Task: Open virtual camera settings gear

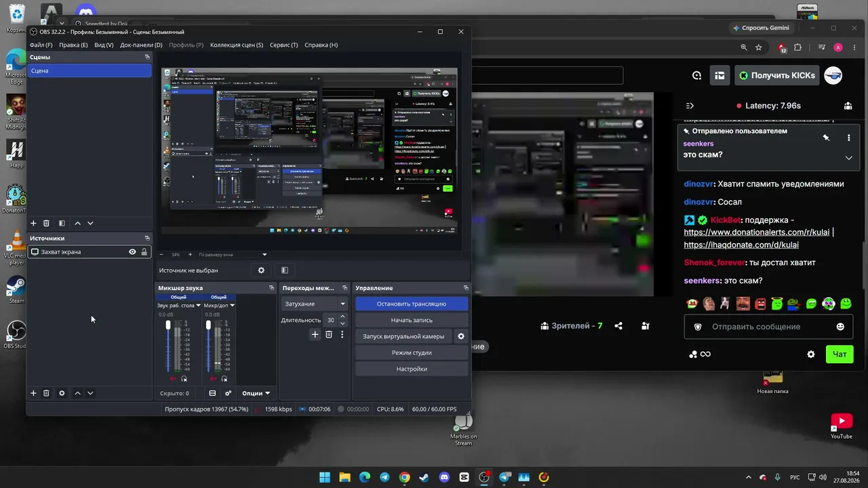Action: click(461, 336)
